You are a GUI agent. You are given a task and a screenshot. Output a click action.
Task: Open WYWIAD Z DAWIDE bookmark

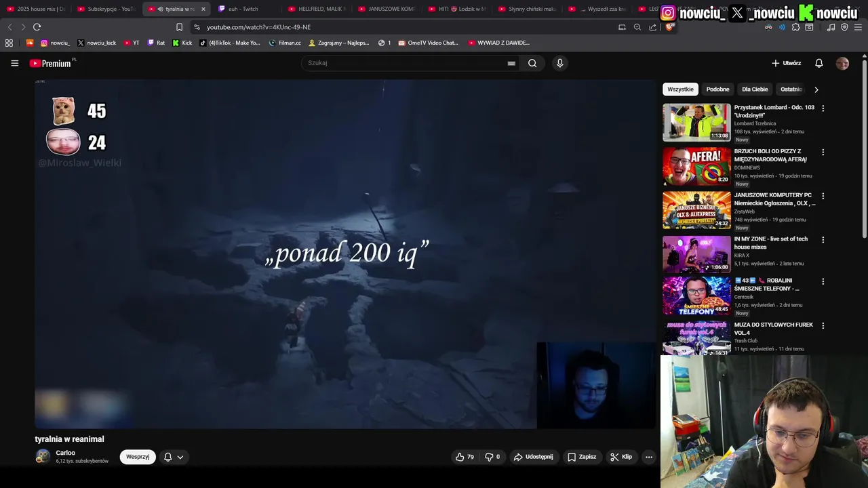click(498, 43)
